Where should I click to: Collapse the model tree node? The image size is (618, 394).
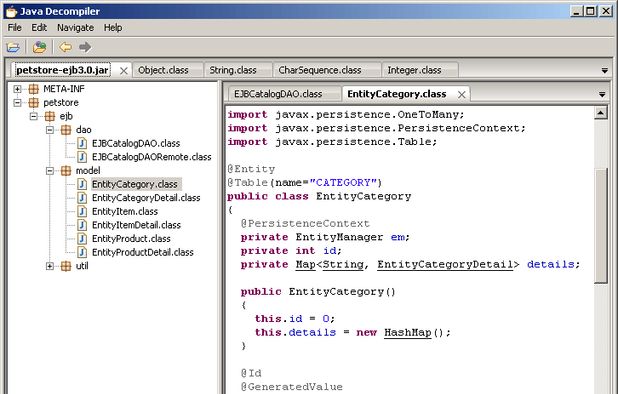(x=50, y=171)
